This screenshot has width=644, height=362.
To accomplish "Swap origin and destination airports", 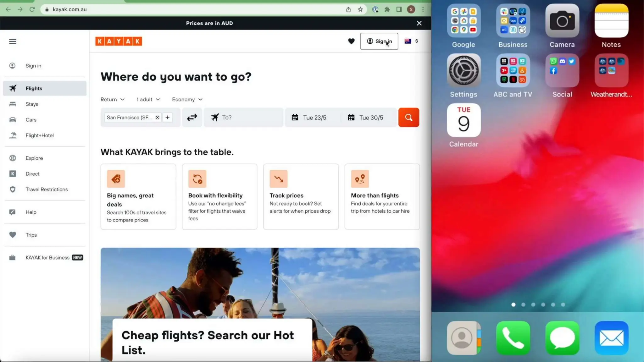I will tap(192, 117).
